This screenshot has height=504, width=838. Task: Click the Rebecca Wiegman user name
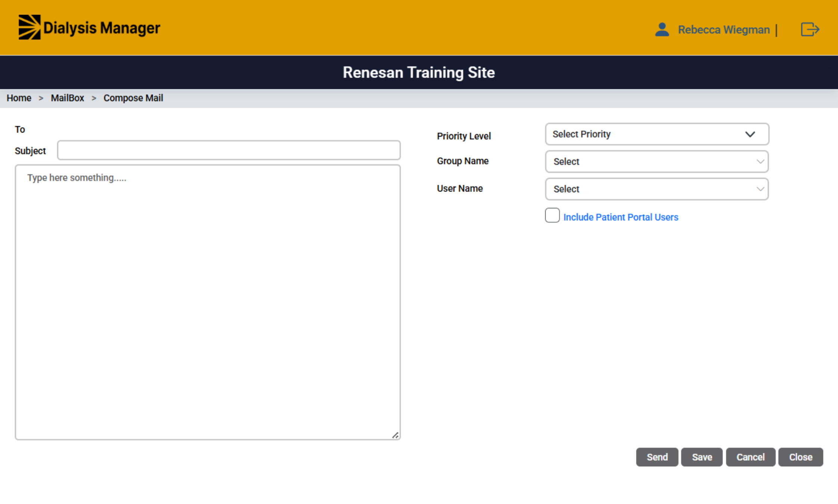click(x=724, y=29)
